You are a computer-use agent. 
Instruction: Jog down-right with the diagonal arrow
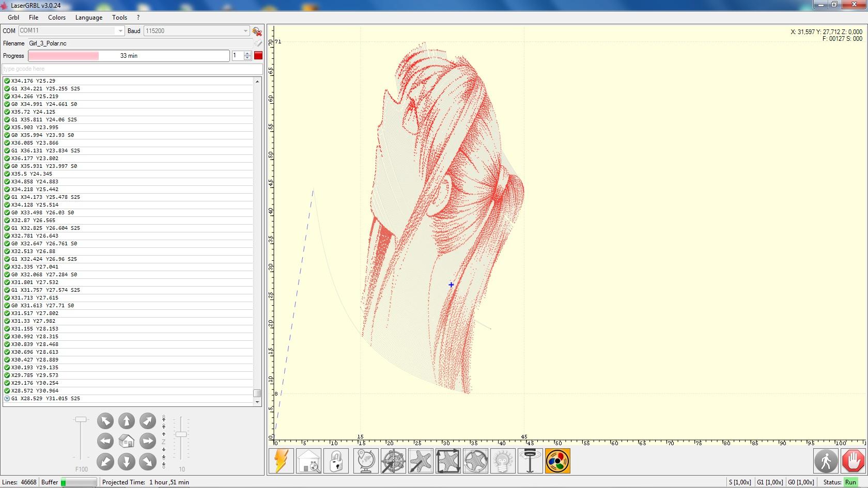click(x=148, y=462)
